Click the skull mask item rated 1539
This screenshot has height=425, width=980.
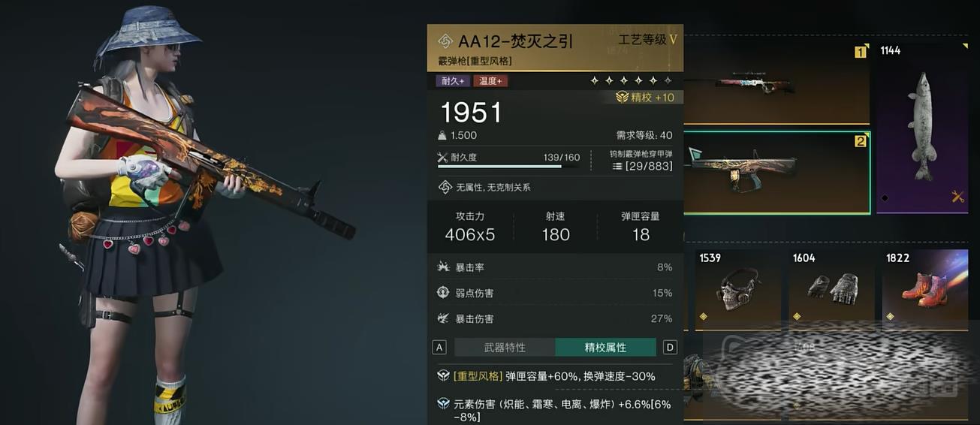pos(737,288)
